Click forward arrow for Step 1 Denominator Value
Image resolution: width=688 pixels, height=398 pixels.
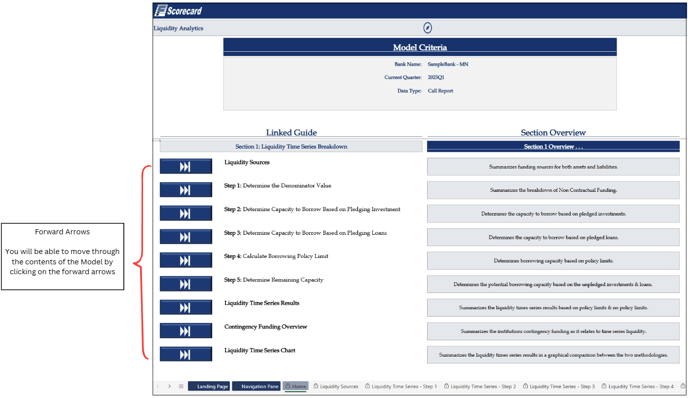(186, 190)
